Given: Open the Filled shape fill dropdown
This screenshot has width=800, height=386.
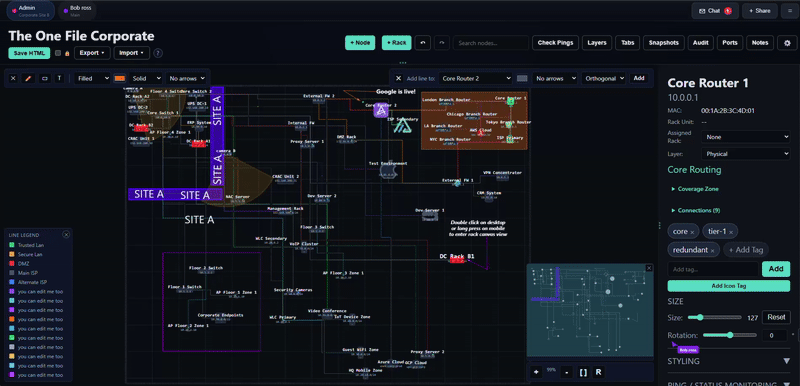Looking at the screenshot, I should [x=92, y=79].
